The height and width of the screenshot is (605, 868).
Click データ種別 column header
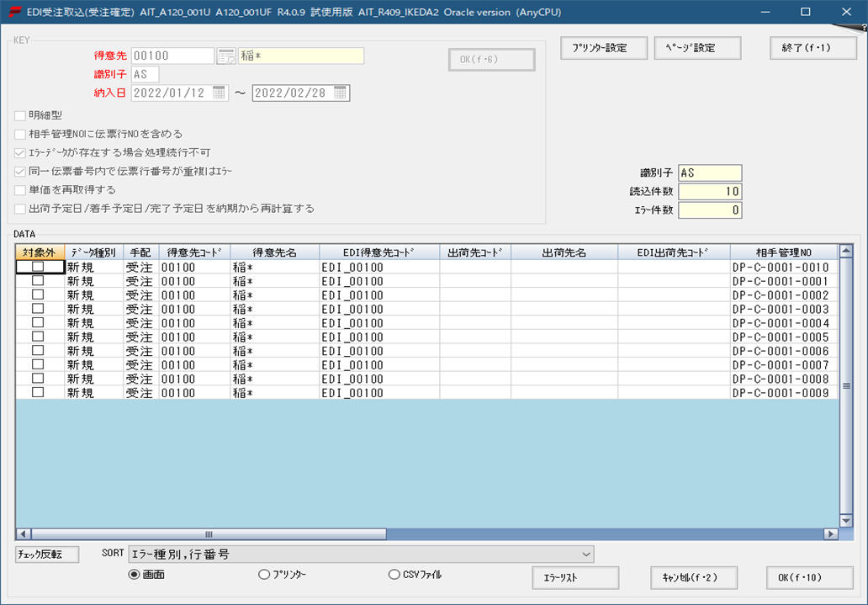(x=93, y=252)
